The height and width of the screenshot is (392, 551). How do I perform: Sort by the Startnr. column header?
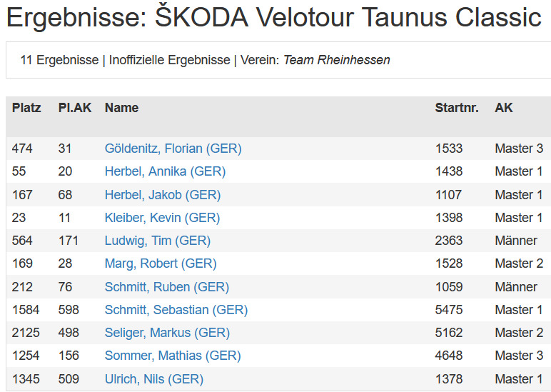(x=457, y=108)
